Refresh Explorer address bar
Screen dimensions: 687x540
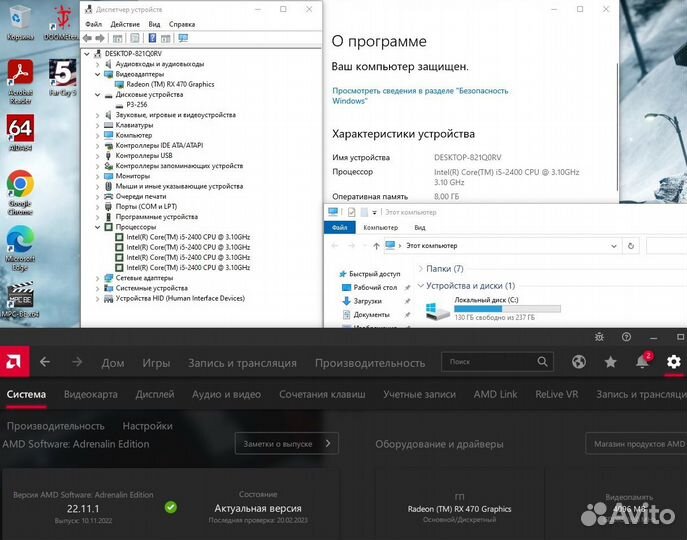tap(630, 246)
